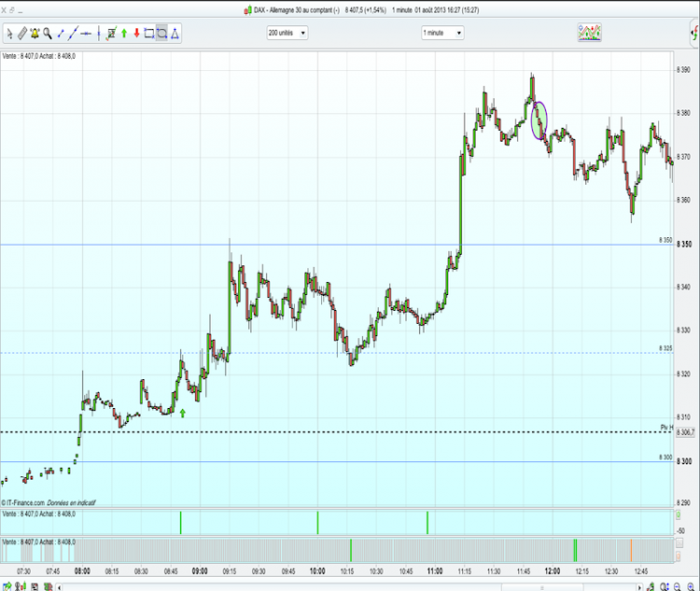Click the chart properties icon at bottom left
The width and height of the screenshot is (700, 591).
[x=35, y=586]
